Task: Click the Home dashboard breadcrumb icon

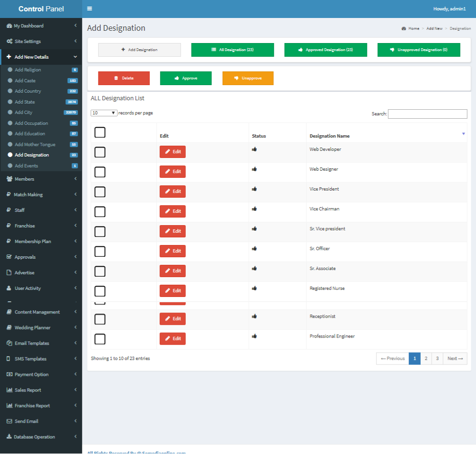Action: tap(404, 28)
